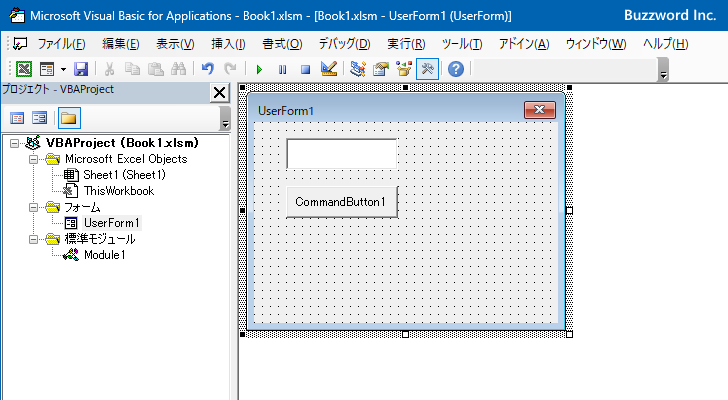Click the text box on UserForm1
The height and width of the screenshot is (400, 728).
click(342, 154)
